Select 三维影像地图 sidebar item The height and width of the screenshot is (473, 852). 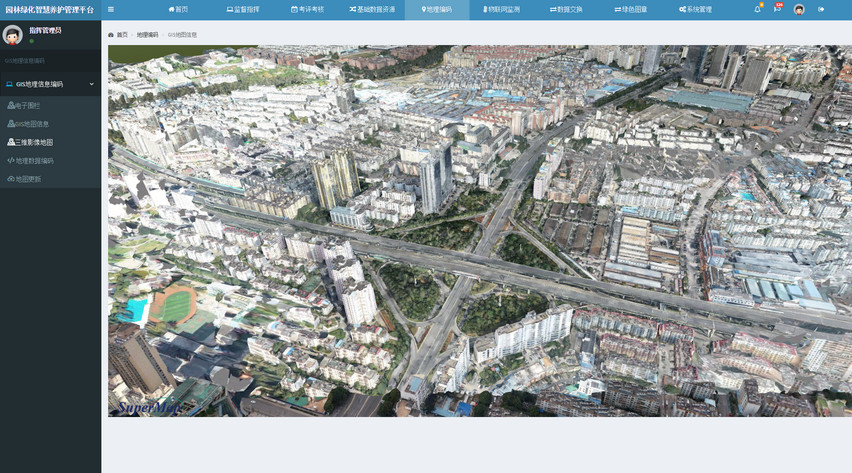click(x=34, y=142)
